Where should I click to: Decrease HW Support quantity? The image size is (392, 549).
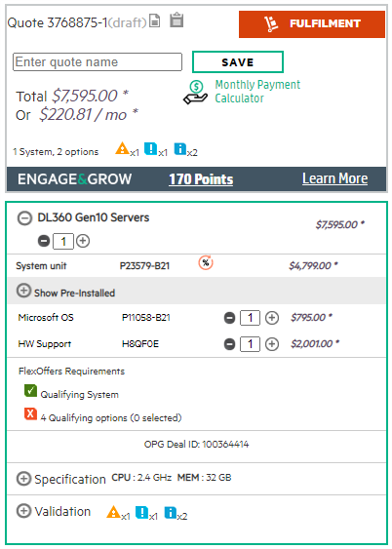(x=229, y=344)
